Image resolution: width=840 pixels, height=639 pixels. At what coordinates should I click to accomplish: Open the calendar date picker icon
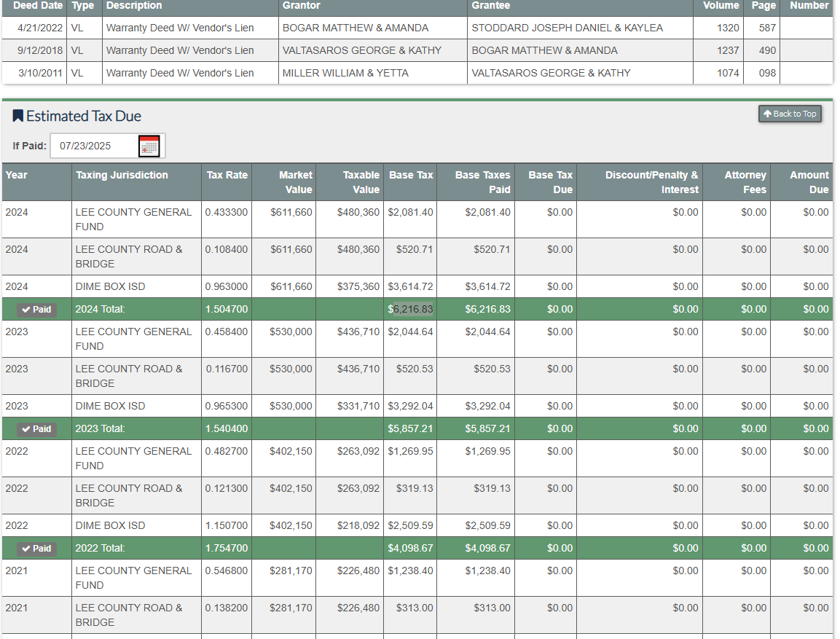click(149, 146)
